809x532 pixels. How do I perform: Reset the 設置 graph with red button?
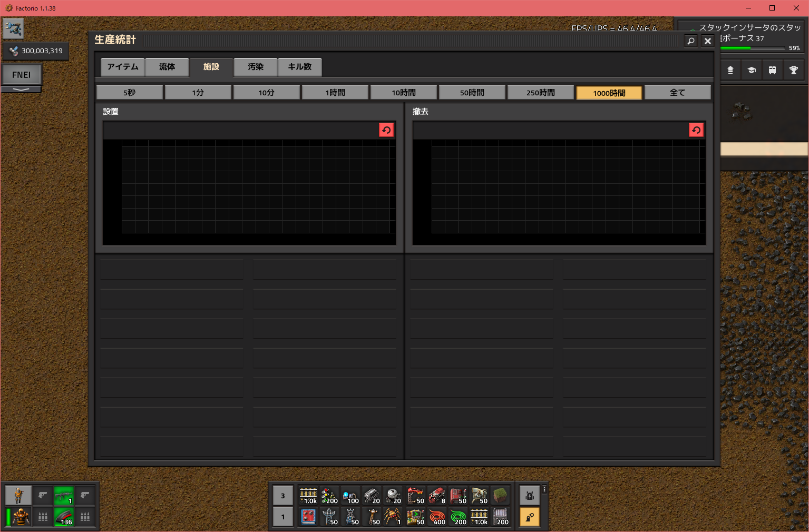386,130
